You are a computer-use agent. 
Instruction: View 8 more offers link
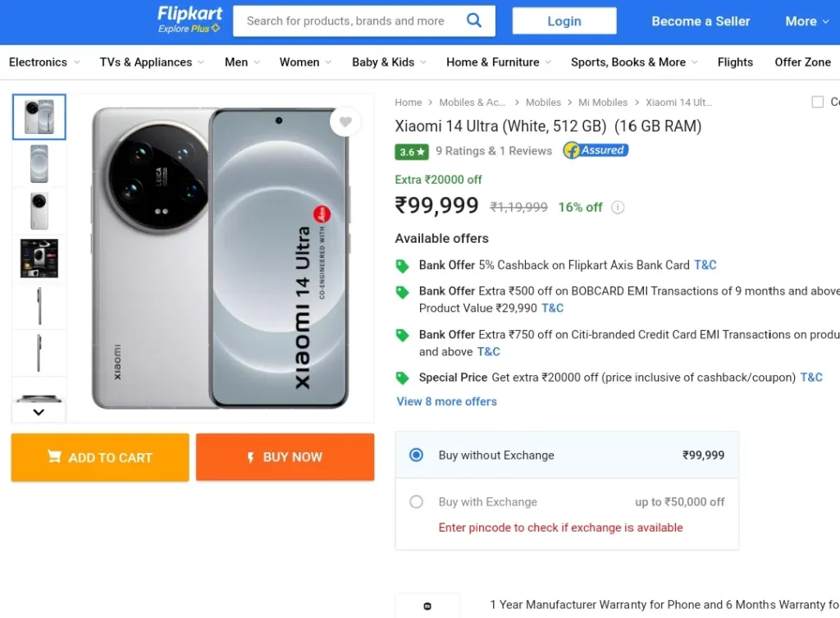447,401
